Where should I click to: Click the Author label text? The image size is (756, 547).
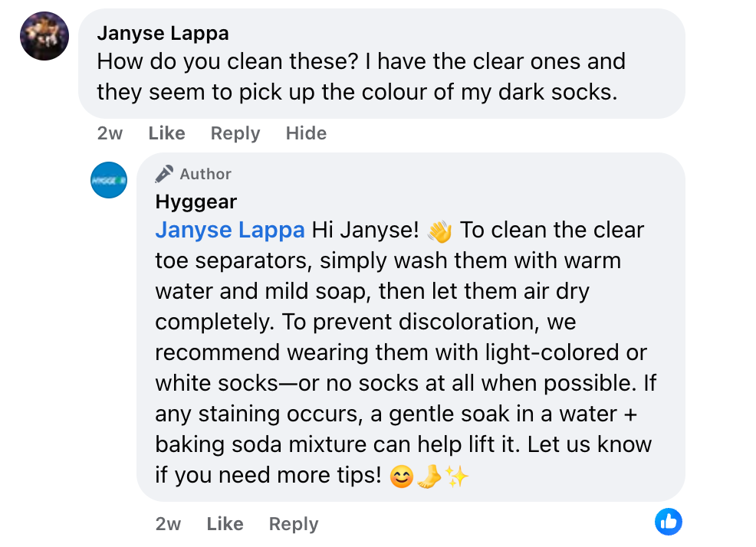coord(205,174)
